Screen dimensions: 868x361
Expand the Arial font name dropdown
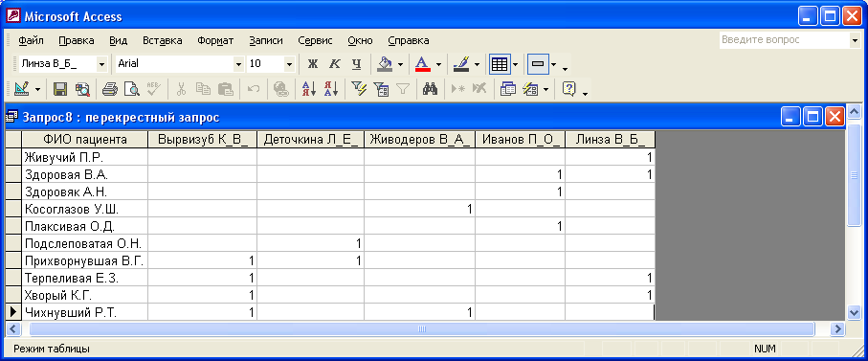click(x=238, y=64)
